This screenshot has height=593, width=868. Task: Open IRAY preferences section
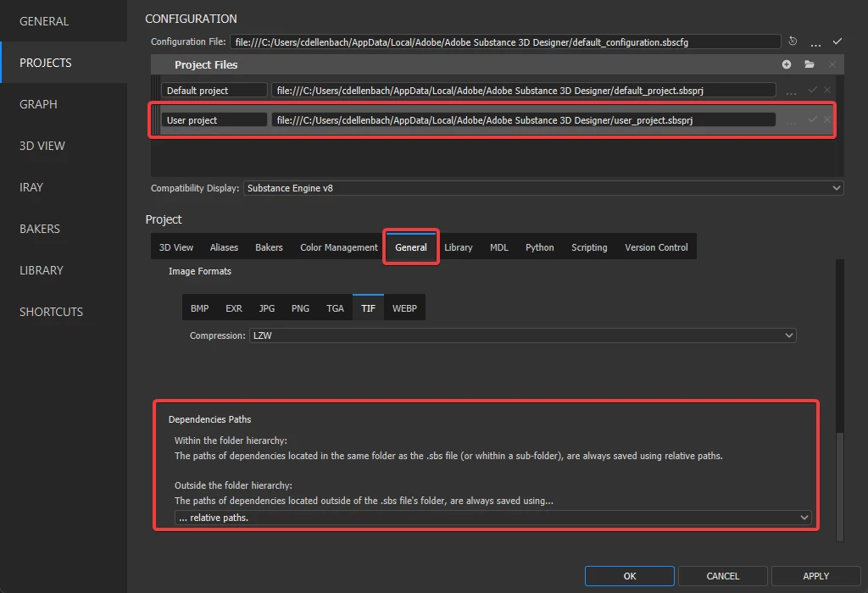[x=64, y=187]
